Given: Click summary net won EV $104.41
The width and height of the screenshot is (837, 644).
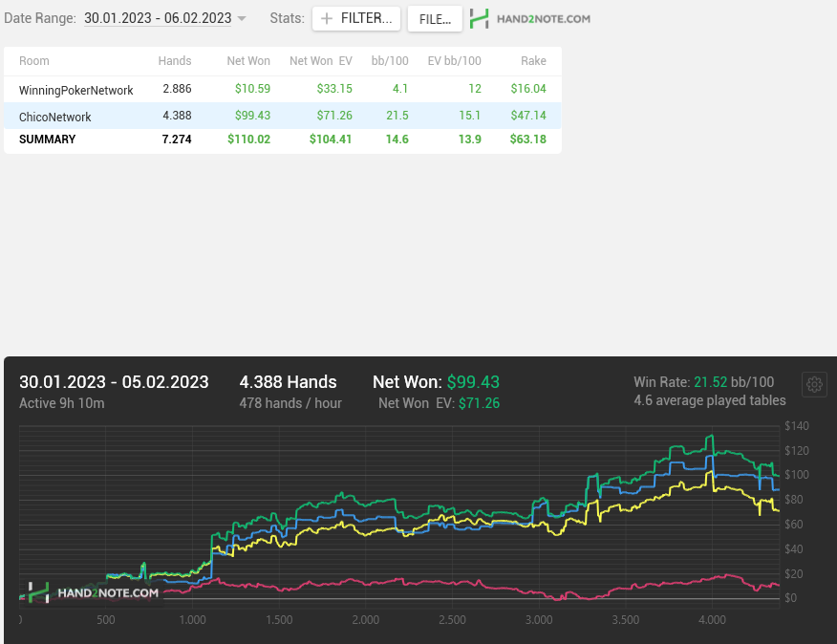Looking at the screenshot, I should 331,140.
